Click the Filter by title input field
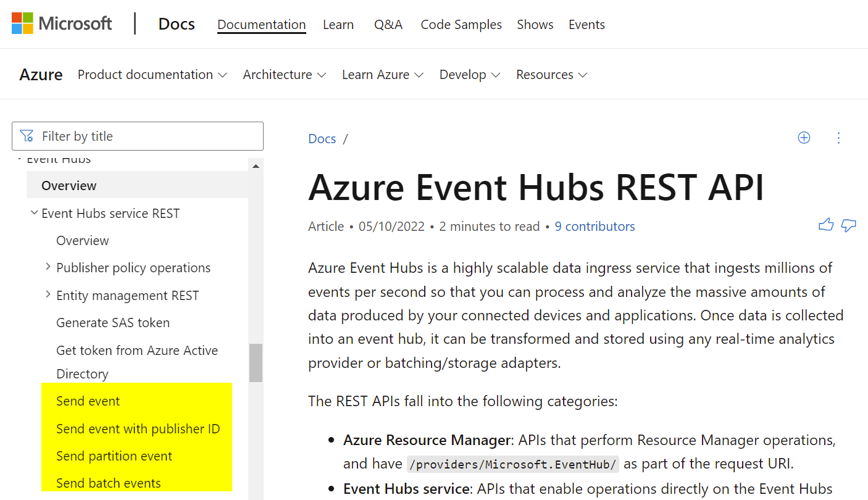 click(138, 136)
